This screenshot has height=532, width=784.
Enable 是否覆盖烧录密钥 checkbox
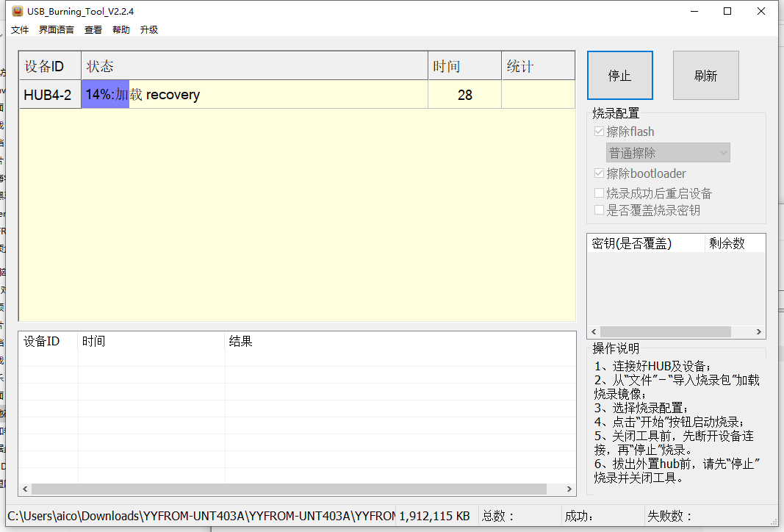point(600,210)
